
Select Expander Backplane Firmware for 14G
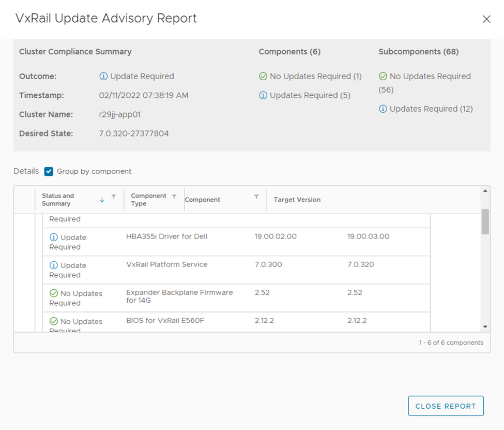tap(179, 296)
